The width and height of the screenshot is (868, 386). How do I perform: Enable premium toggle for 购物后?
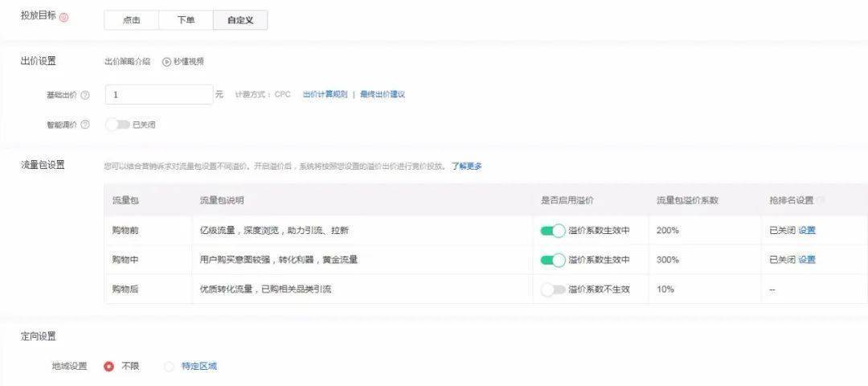click(x=552, y=289)
